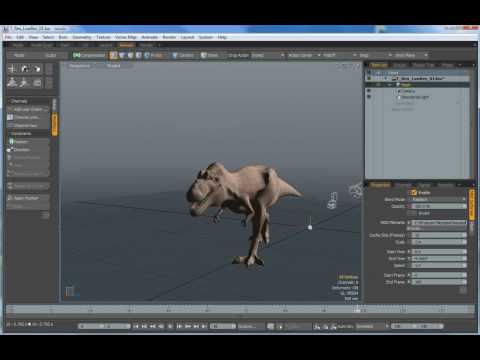Select the Scale tool icon
The image size is (480, 360).
pyautogui.click(x=37, y=69)
